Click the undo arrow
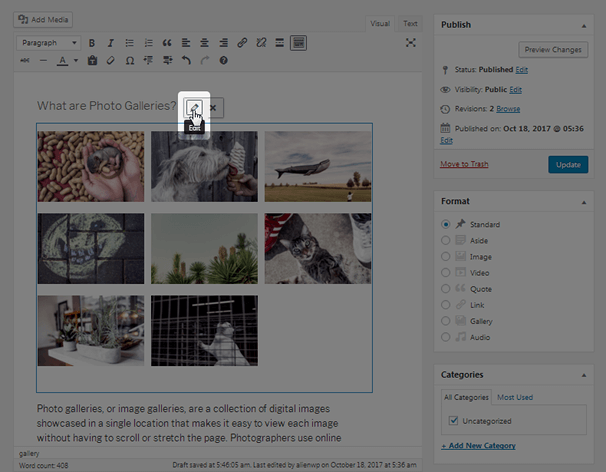The height and width of the screenshot is (472, 606). tap(186, 61)
